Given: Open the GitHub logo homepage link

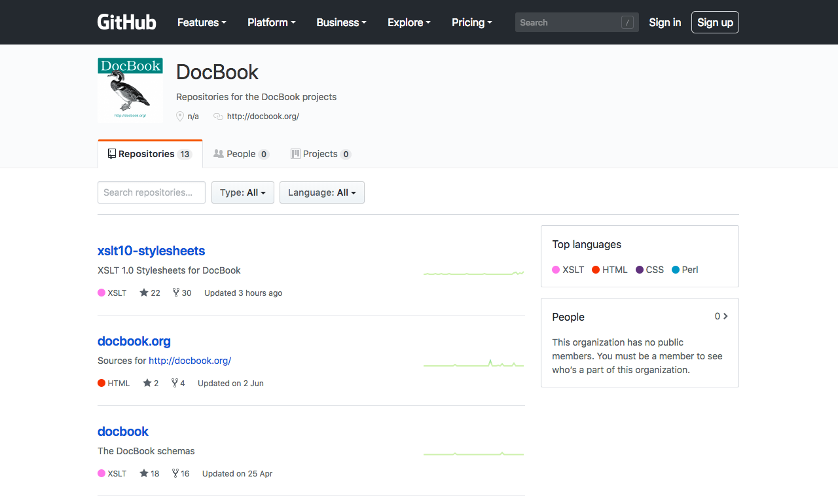Looking at the screenshot, I should pos(127,22).
